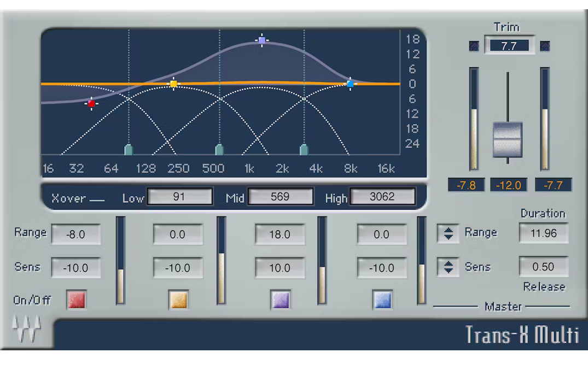Click the Master label
Screen dimensions: 588x376
point(503,307)
